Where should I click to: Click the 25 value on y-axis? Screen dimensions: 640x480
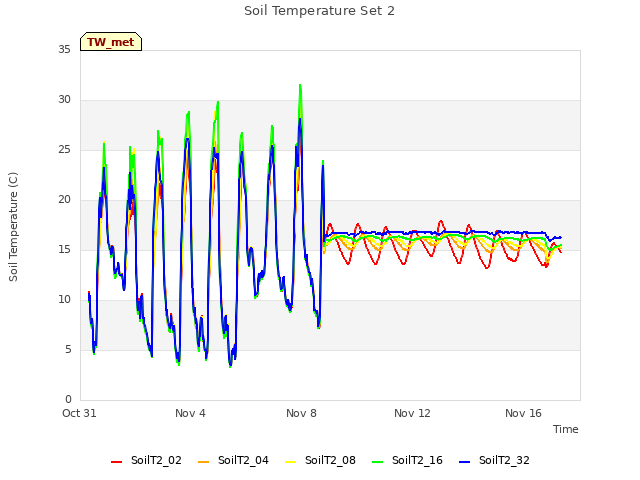pos(64,150)
